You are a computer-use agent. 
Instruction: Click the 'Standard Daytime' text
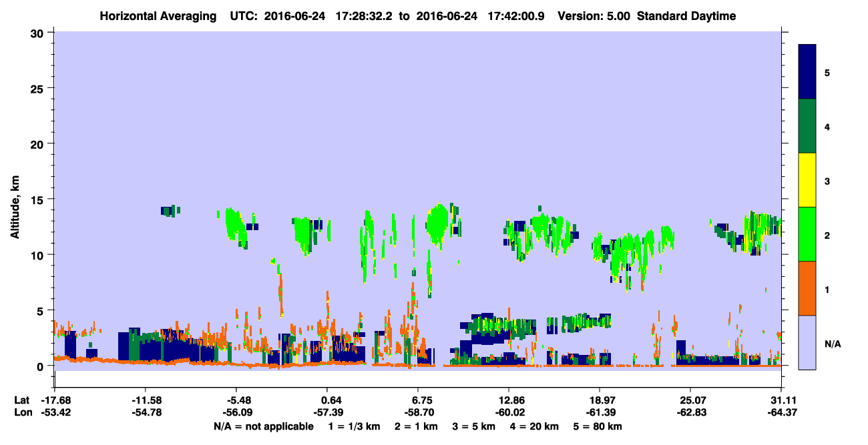pyautogui.click(x=686, y=16)
